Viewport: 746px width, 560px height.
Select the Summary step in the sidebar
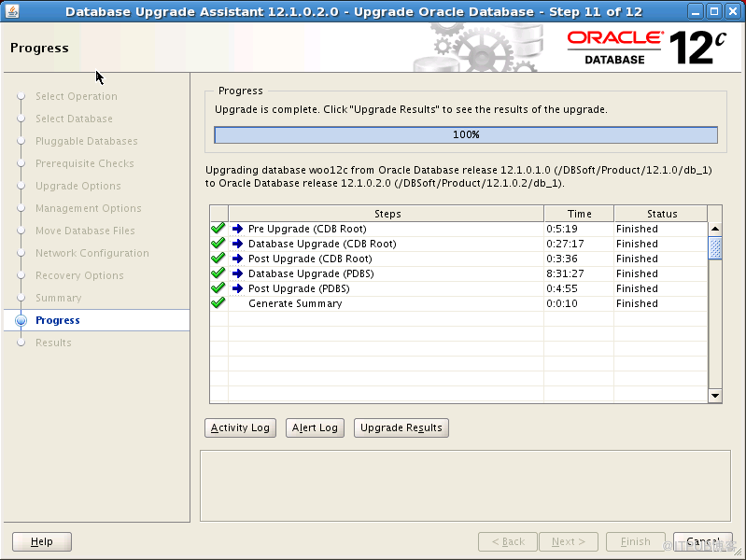[59, 298]
